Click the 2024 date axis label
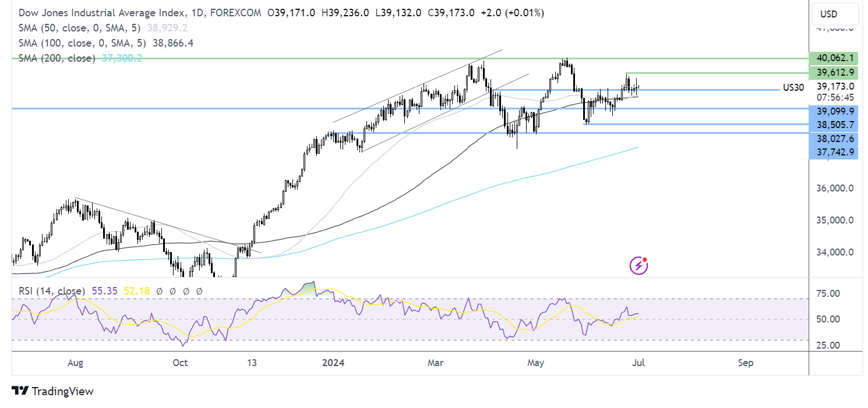 pyautogui.click(x=333, y=363)
